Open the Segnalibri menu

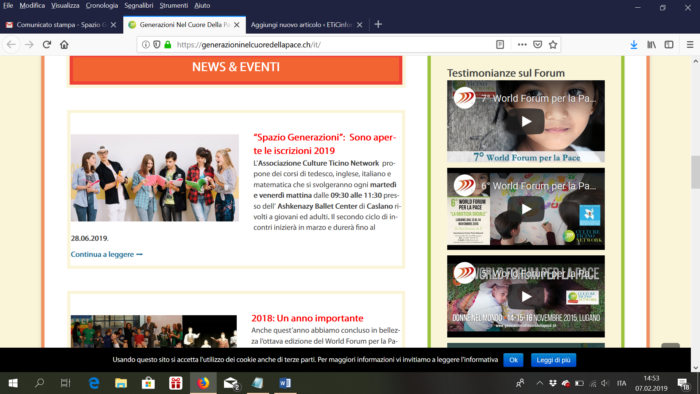[139, 6]
